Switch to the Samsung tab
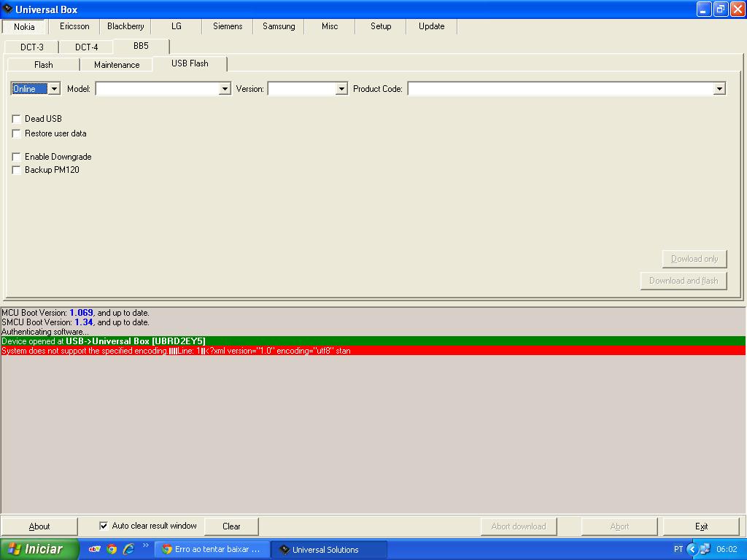 [279, 26]
